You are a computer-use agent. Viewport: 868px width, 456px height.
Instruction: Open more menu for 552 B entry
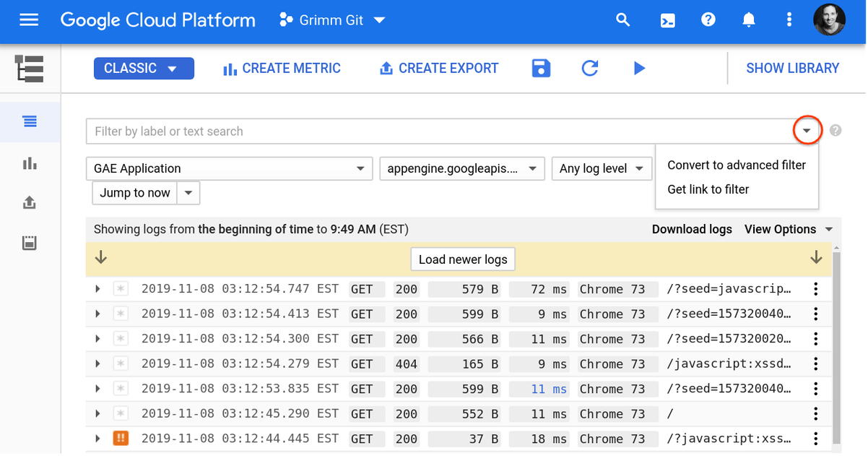pyautogui.click(x=815, y=414)
